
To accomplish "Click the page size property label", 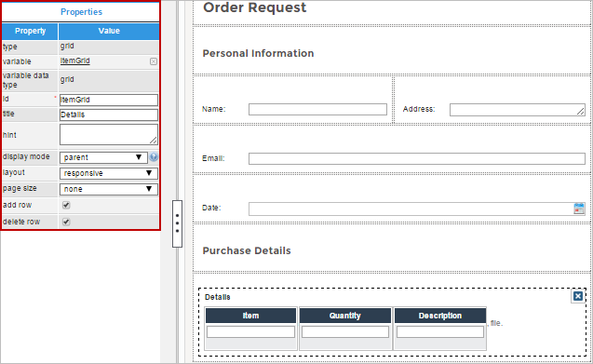I will [20, 188].
